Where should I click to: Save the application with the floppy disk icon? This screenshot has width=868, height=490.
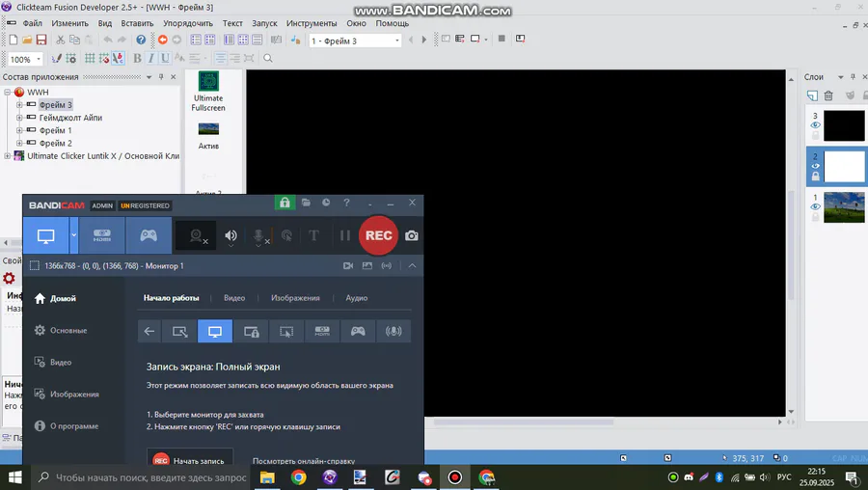41,40
